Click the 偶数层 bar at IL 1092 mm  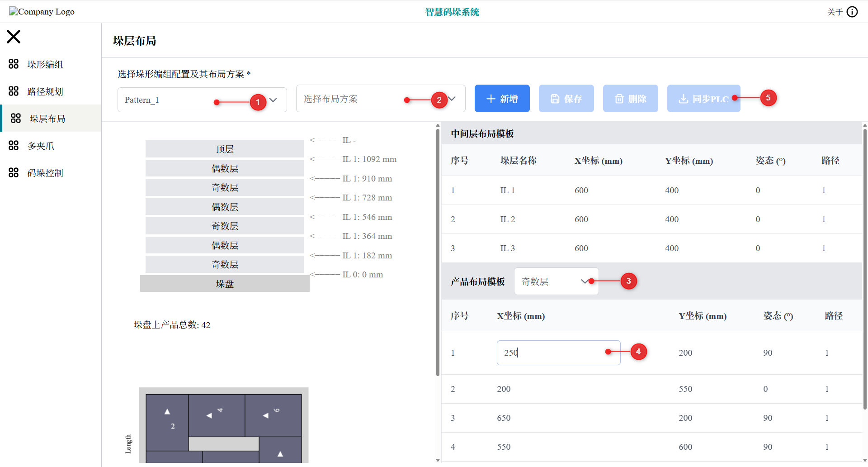225,168
